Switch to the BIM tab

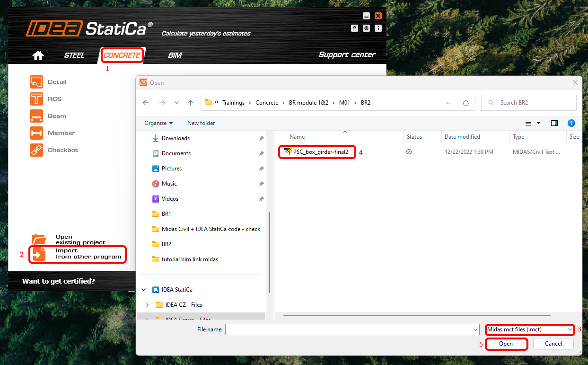click(x=175, y=55)
